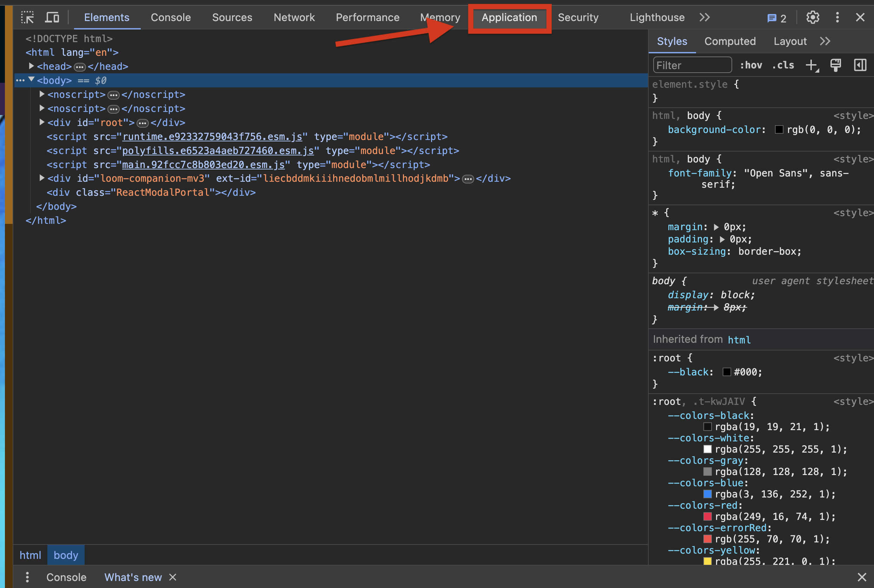The width and height of the screenshot is (874, 588).
Task: Select the html lang="en" element row
Action: [x=72, y=52]
